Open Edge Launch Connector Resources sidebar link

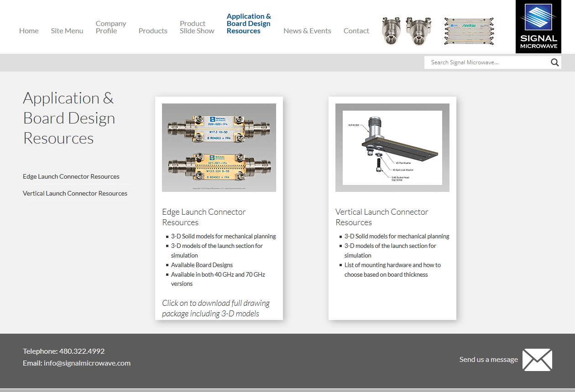click(x=71, y=176)
